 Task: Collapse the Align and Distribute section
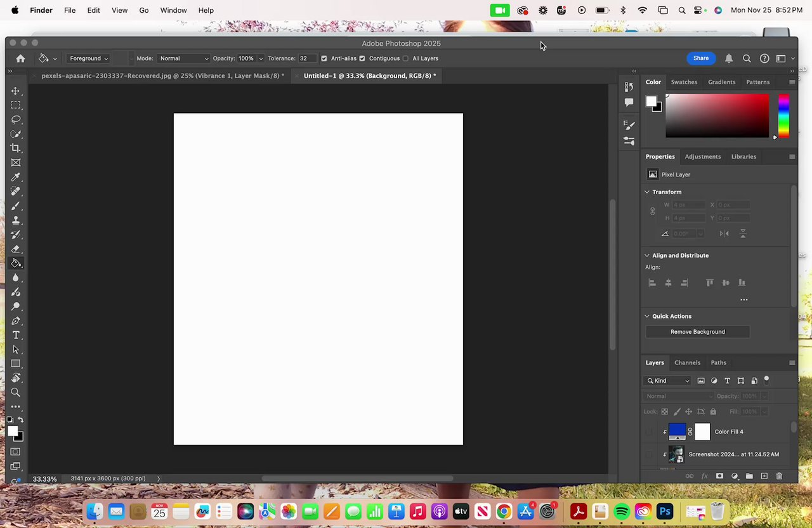(x=647, y=255)
